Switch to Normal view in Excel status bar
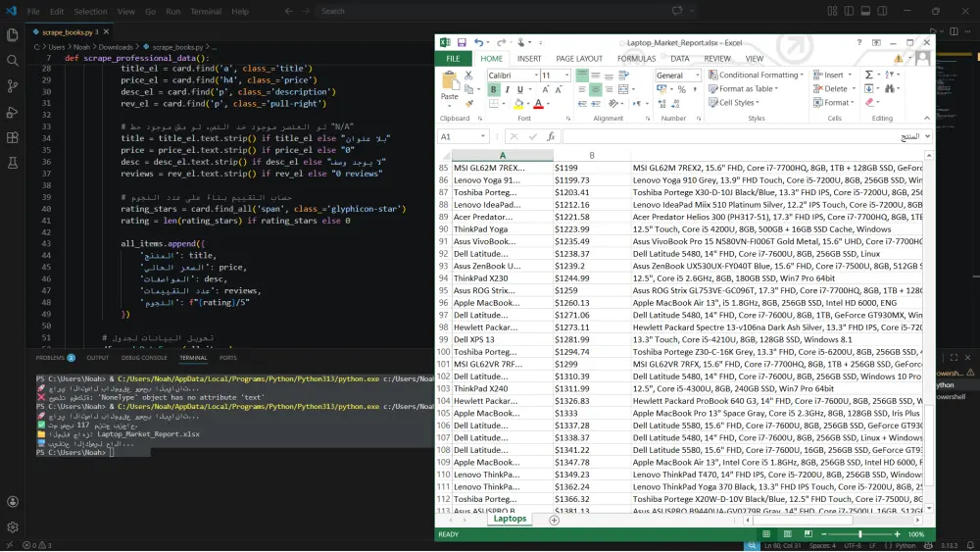The image size is (980, 552). coord(766,534)
